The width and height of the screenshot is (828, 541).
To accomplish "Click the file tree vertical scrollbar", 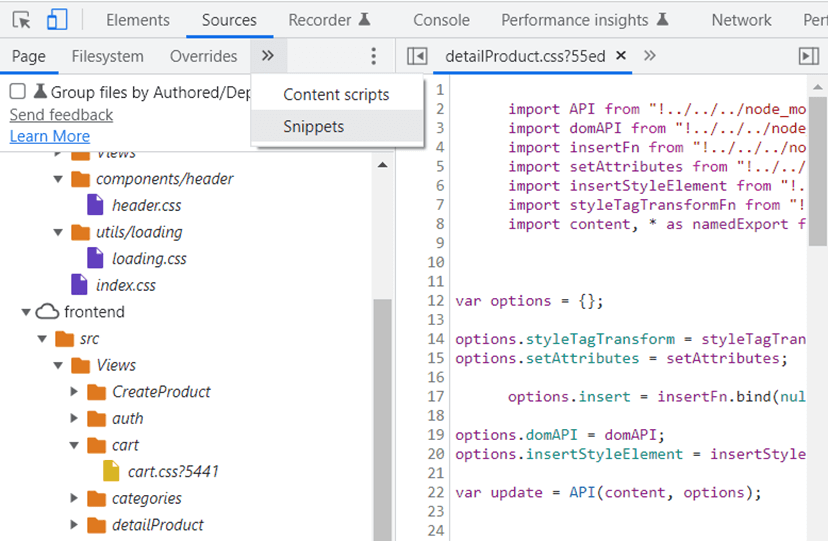I will (x=382, y=400).
